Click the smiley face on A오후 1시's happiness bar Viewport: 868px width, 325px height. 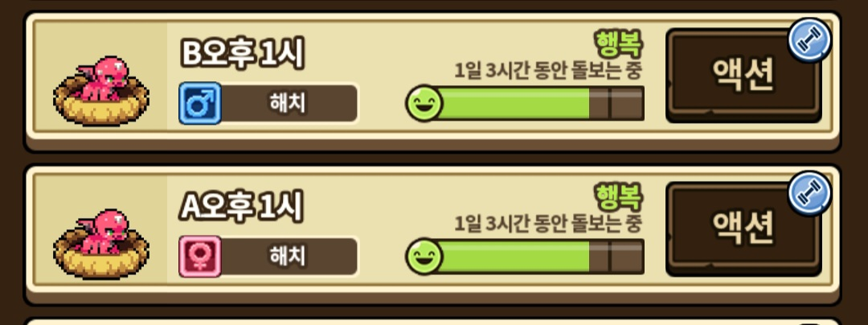click(x=424, y=256)
